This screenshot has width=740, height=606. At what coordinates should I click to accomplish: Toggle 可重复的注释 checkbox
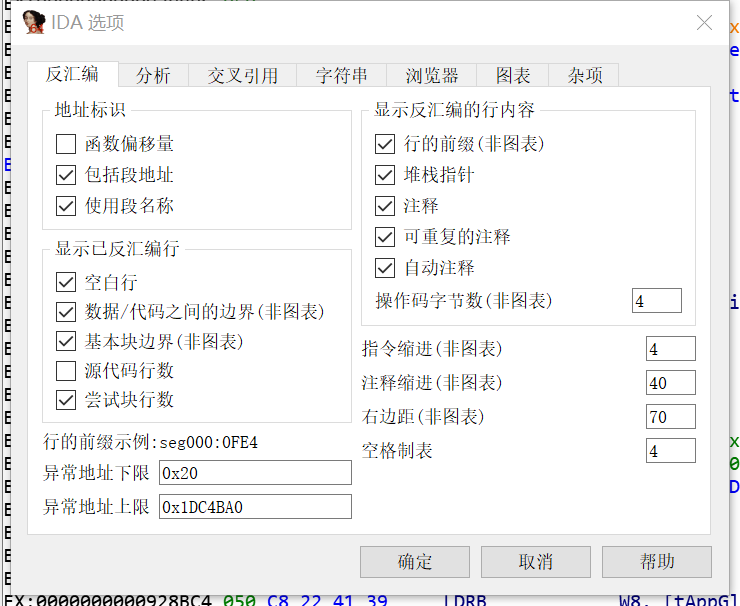coord(385,237)
